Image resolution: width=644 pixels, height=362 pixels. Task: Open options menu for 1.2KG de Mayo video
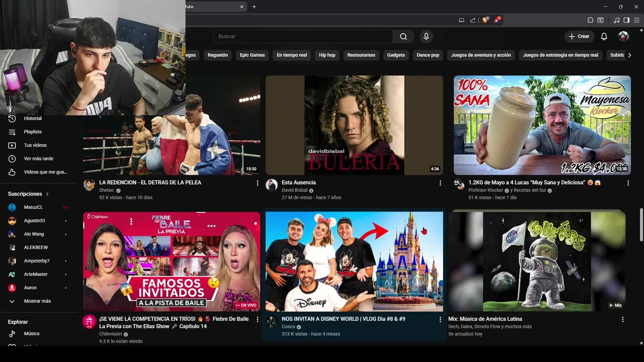point(628,183)
